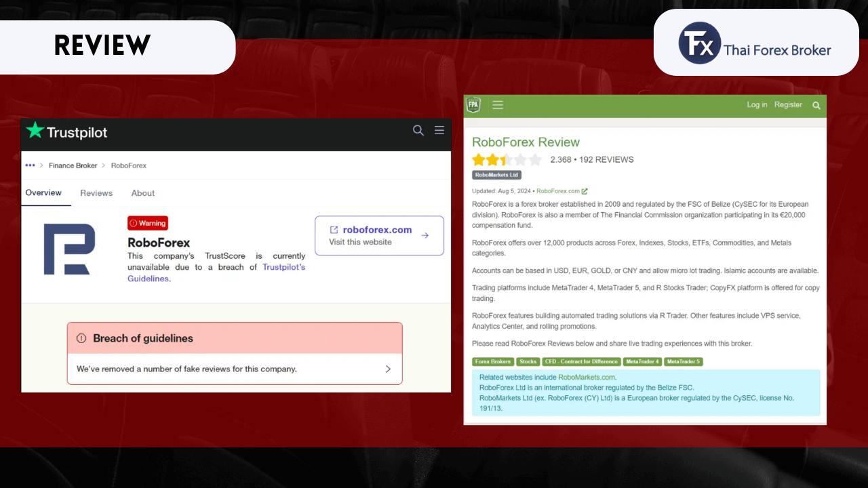Click the REVIEW title label
This screenshot has height=488, width=868.
[102, 45]
